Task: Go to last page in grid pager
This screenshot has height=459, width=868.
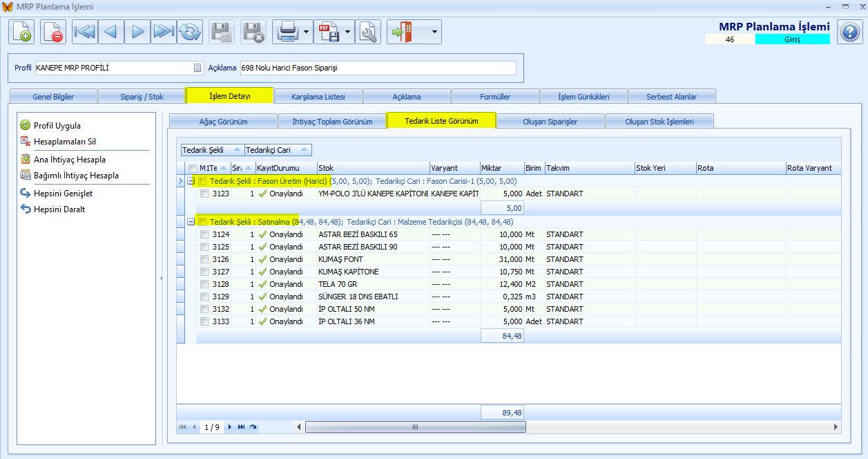Action: 241,427
